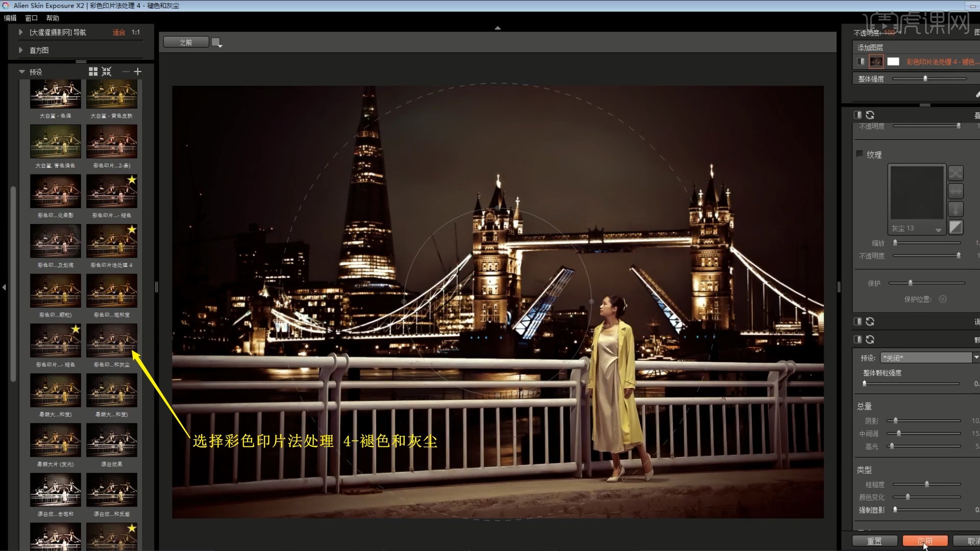Click the plus thumbnail size icon
980x551 pixels.
(137, 71)
